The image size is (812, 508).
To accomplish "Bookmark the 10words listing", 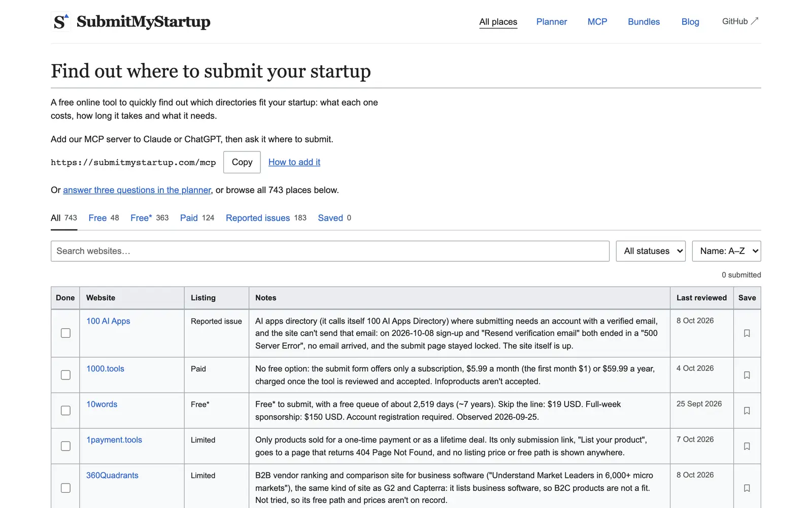I will [x=747, y=410].
